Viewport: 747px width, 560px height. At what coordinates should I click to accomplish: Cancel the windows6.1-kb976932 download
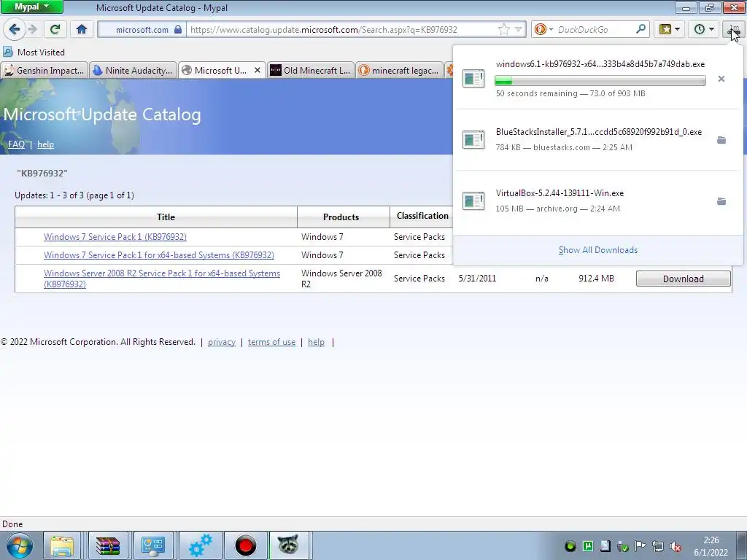click(721, 79)
